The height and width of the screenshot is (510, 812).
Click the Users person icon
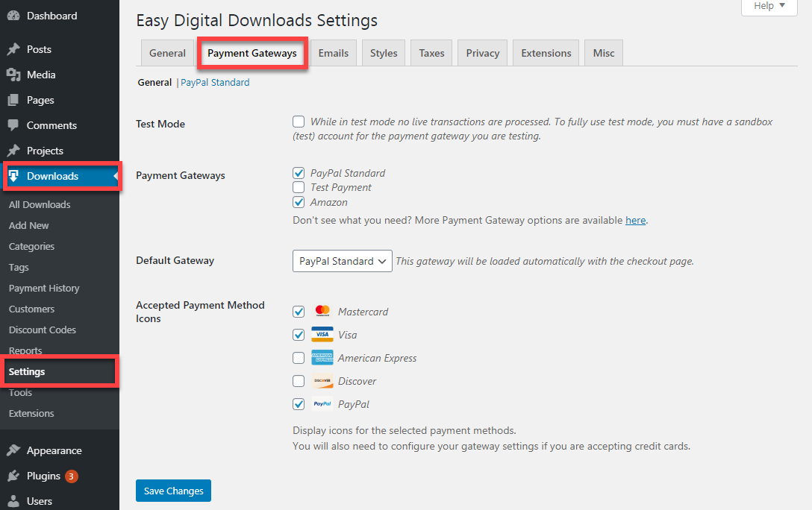13,501
